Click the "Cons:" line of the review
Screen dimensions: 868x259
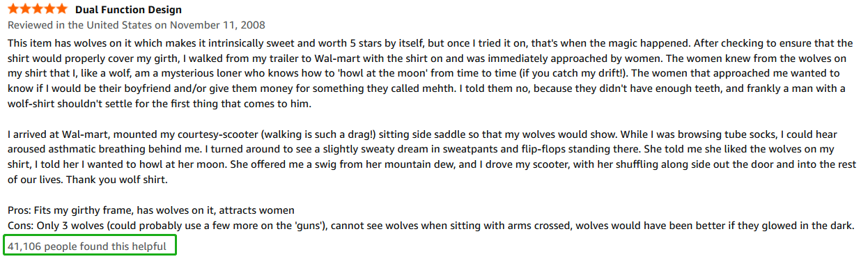click(x=431, y=226)
